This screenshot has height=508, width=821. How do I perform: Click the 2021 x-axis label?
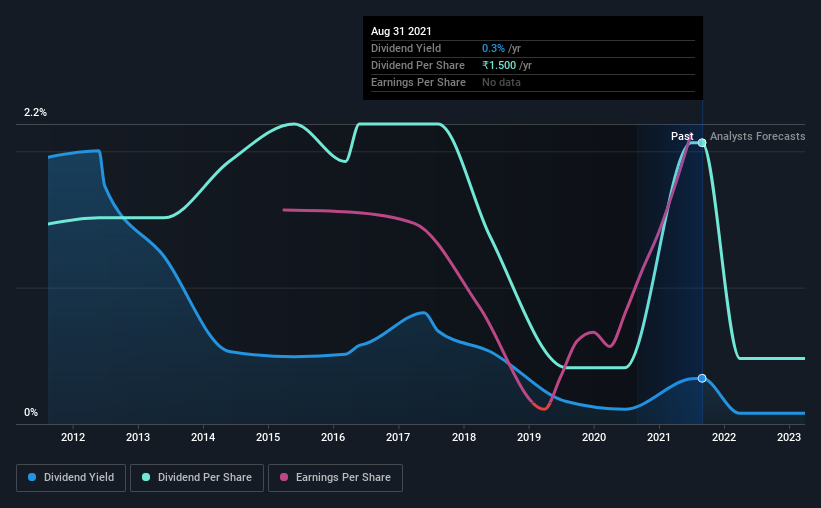(x=659, y=437)
